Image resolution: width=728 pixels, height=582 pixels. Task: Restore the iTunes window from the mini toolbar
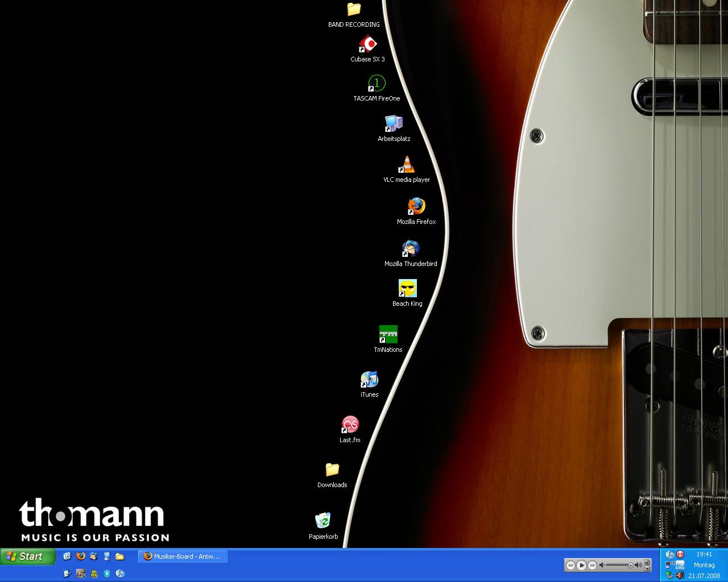647,562
